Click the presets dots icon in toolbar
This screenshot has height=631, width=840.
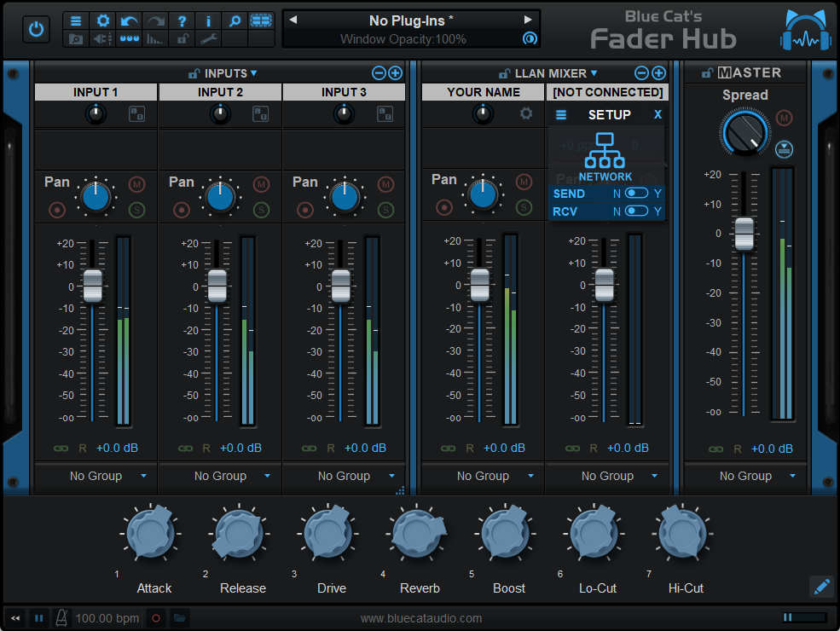pos(129,39)
